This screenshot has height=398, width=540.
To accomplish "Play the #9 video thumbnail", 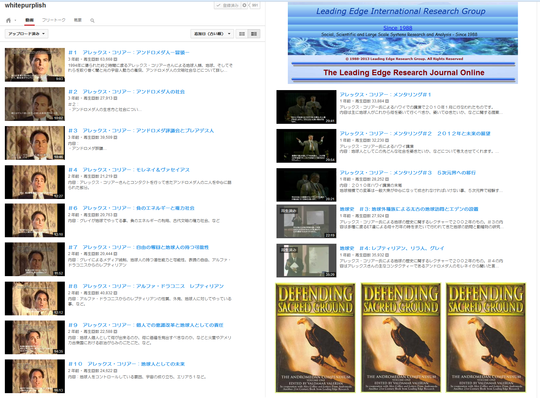I will [35, 337].
